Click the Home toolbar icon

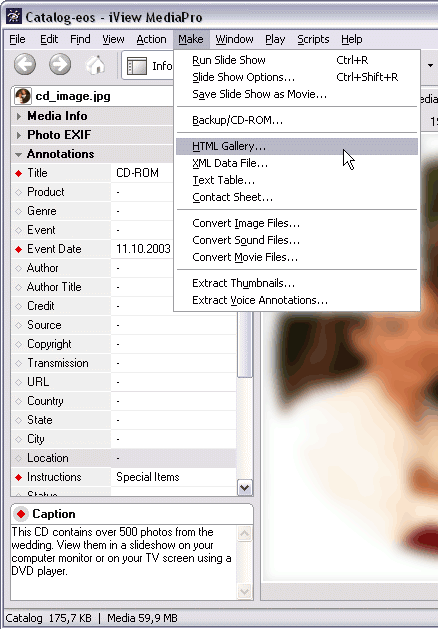coord(95,65)
